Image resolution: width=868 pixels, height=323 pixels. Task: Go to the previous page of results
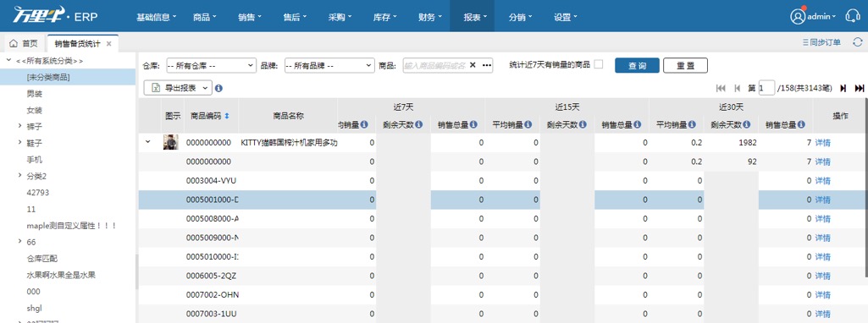tap(737, 88)
